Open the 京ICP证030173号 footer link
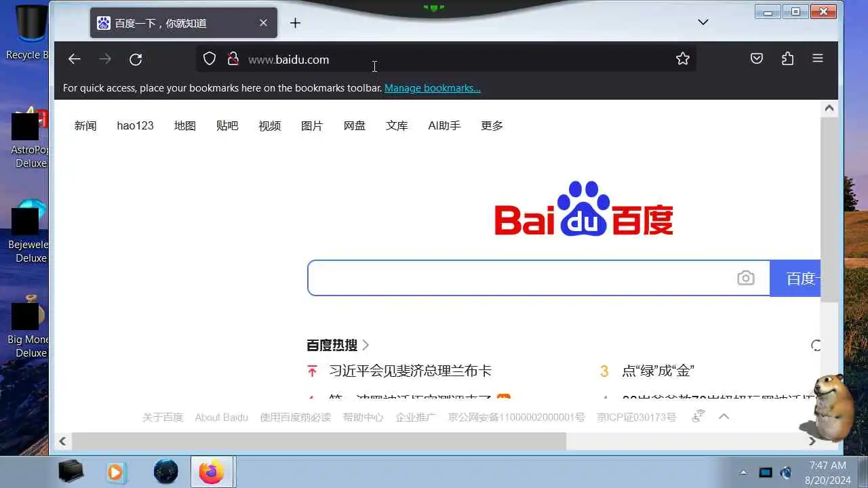The width and height of the screenshot is (868, 488). tap(636, 417)
